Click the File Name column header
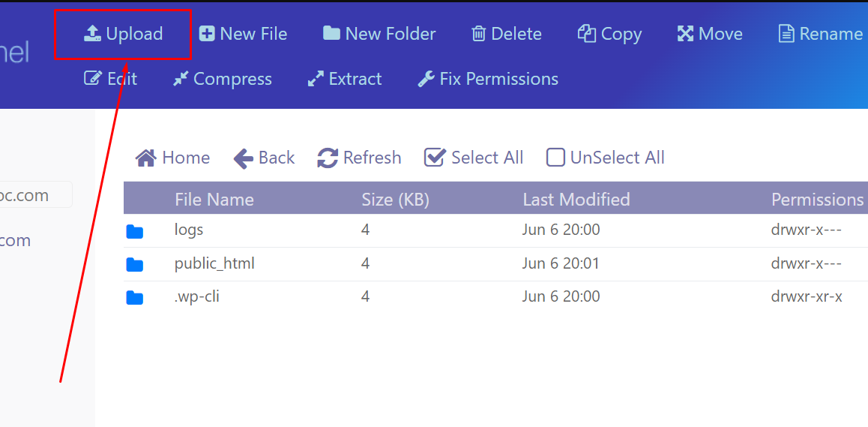Image resolution: width=868 pixels, height=427 pixels. pos(214,199)
